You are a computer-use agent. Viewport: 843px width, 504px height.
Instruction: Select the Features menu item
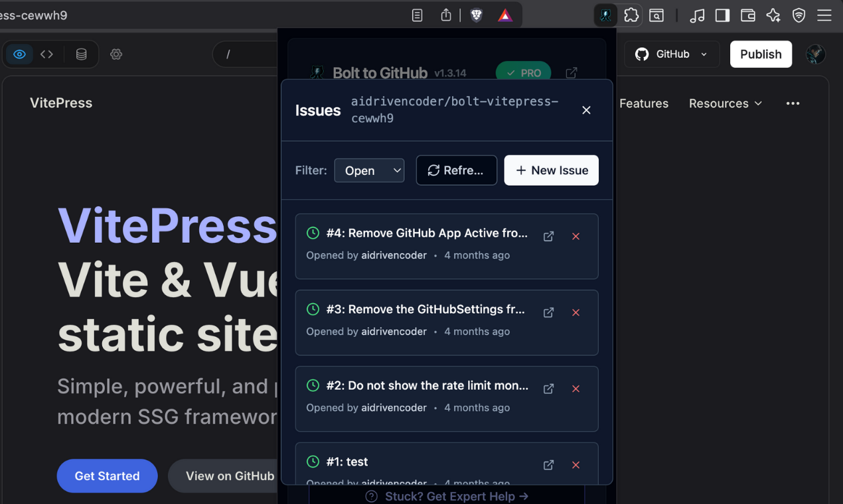(x=643, y=103)
